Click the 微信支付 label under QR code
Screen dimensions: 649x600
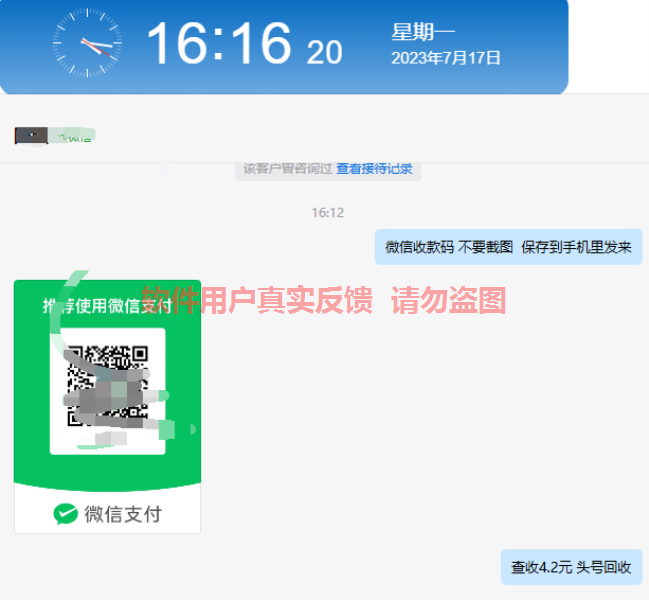(x=123, y=514)
